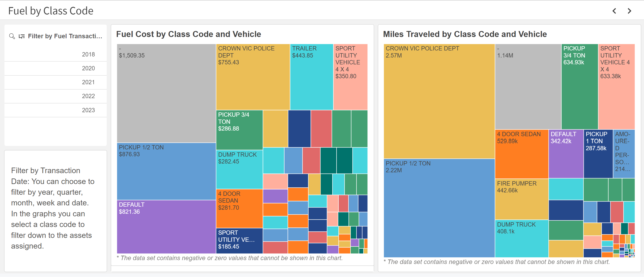Screen dimensions: 644x277
Task: Click the search magnifier icon in filter
Action: click(12, 36)
